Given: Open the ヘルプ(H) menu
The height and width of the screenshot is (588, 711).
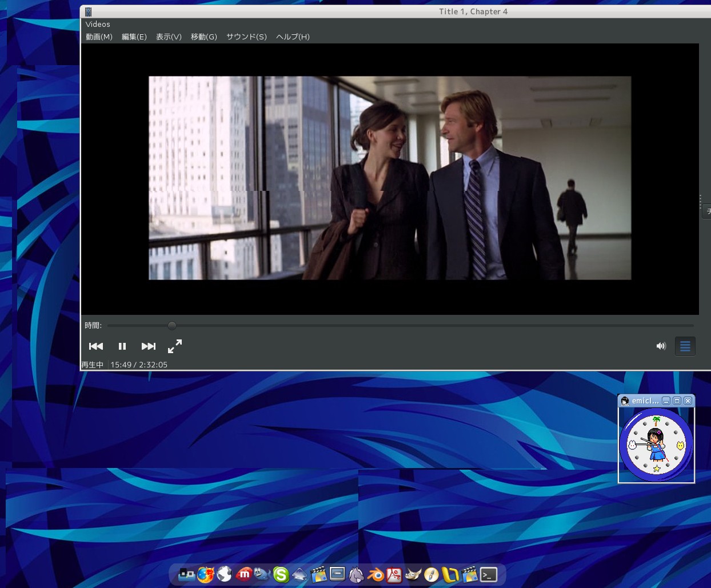Looking at the screenshot, I should [293, 37].
